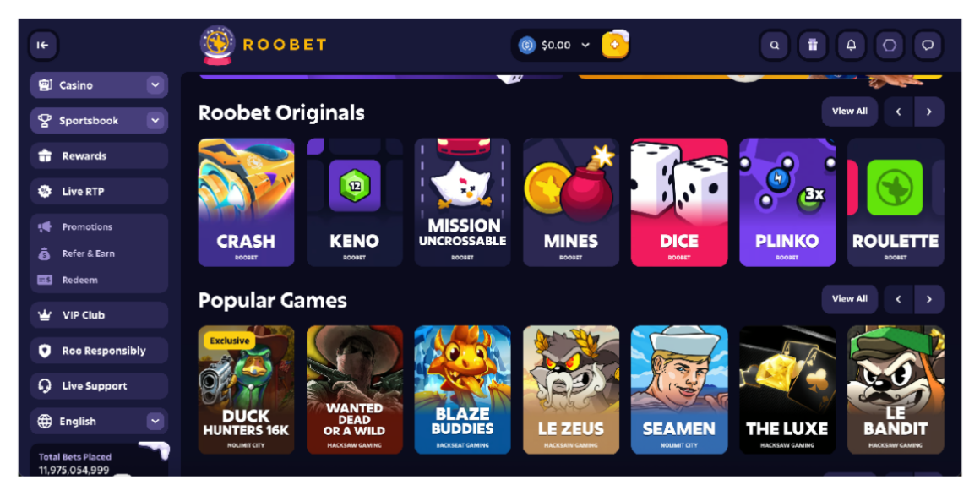Click the yellow plus deposit button
Screen dimensions: 980x496
click(615, 45)
